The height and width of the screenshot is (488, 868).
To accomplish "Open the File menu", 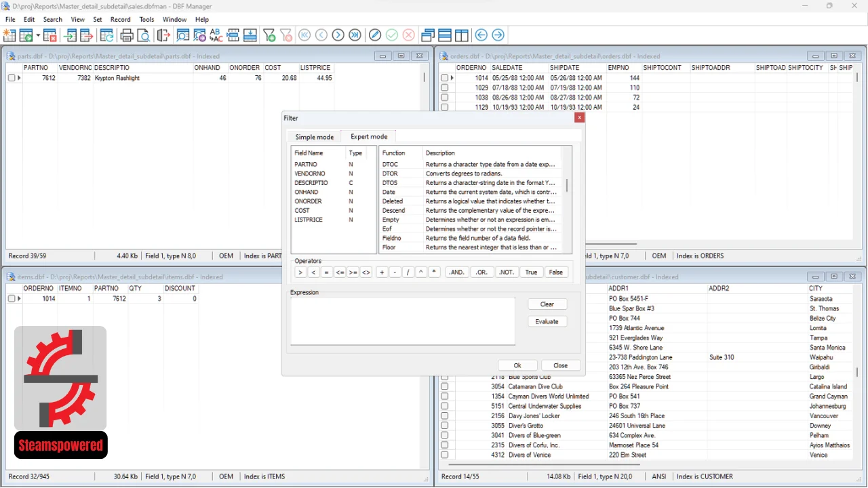I will pyautogui.click(x=10, y=20).
